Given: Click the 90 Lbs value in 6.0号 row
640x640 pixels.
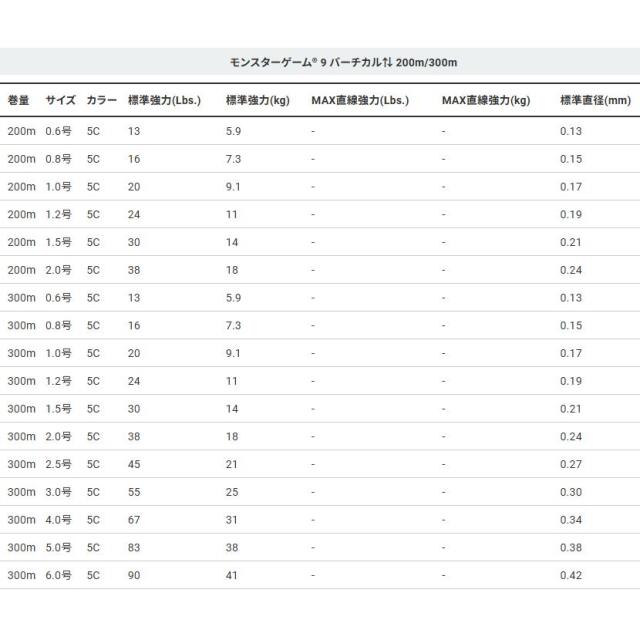Looking at the screenshot, I should coord(134,575).
